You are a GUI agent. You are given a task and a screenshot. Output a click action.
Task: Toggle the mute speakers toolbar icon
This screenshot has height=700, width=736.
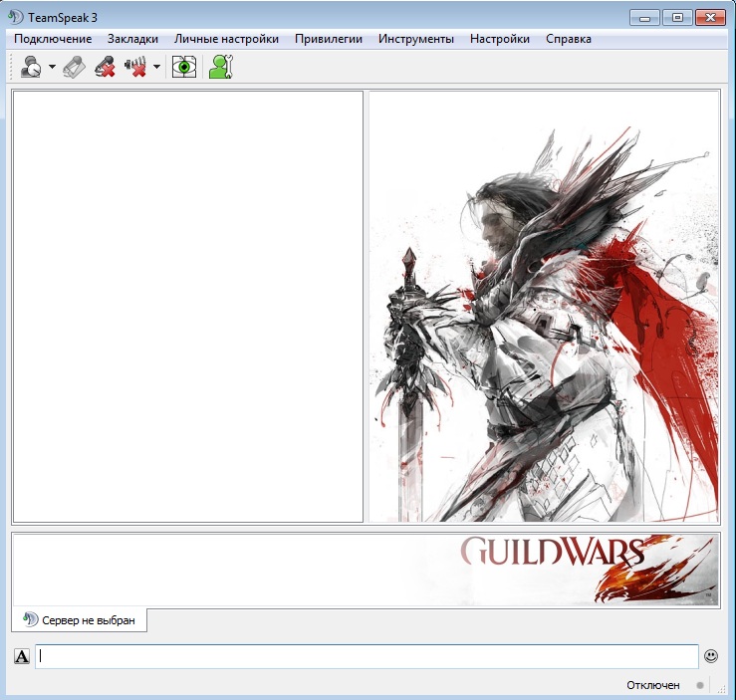136,67
